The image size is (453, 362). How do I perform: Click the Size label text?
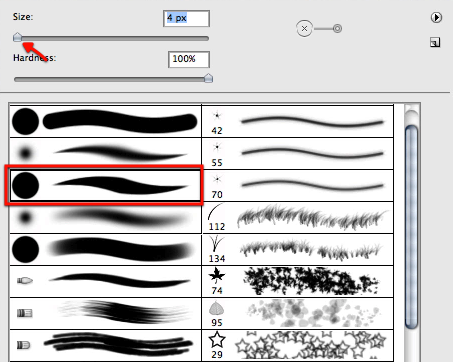[x=23, y=17]
